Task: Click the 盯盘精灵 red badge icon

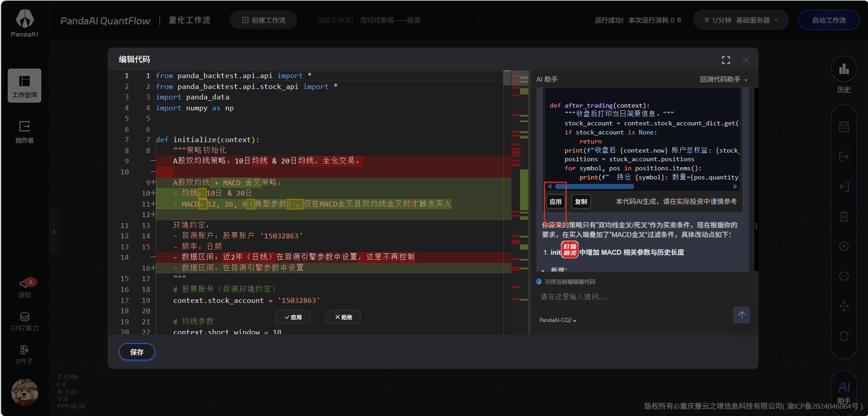Action: [570, 250]
